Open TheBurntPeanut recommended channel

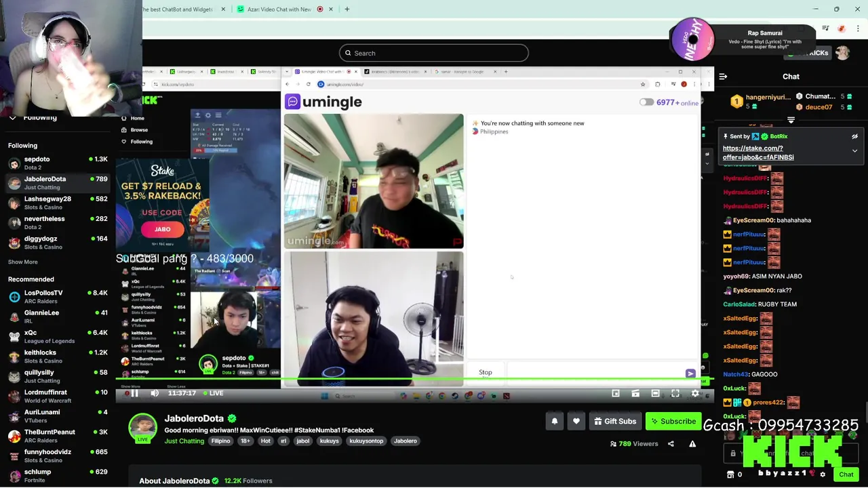tap(58, 436)
